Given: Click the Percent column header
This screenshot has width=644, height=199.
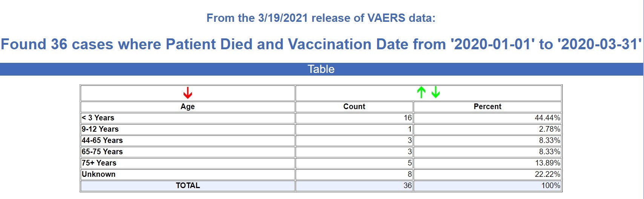Looking at the screenshot, I should pyautogui.click(x=487, y=106).
